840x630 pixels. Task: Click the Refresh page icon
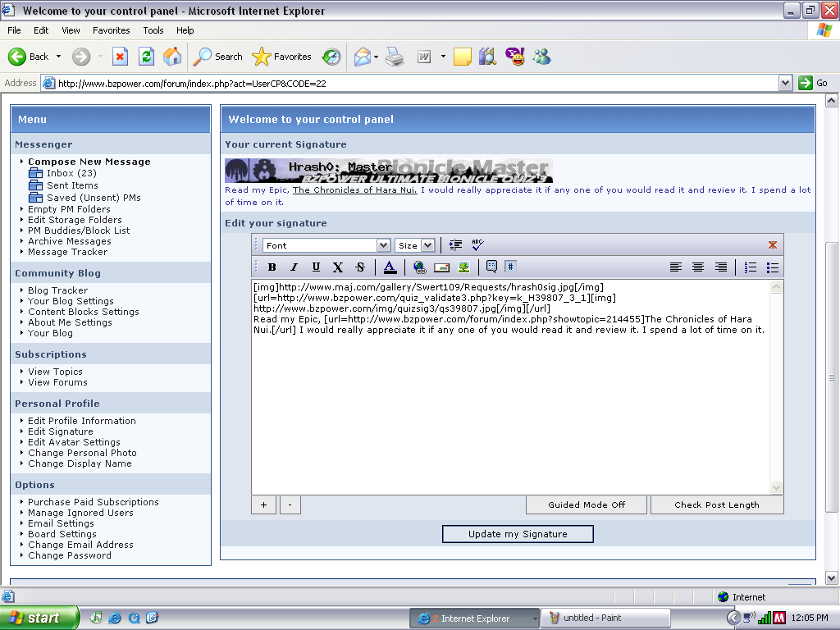click(146, 57)
